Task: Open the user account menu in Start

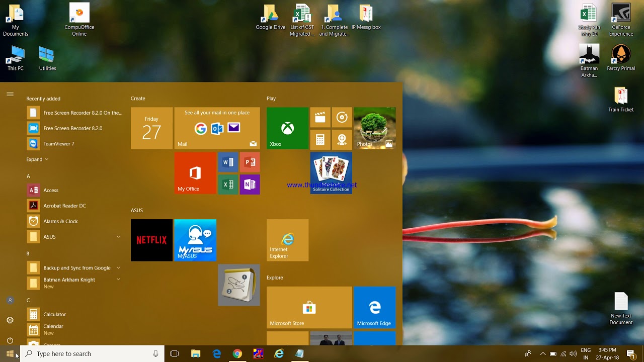Action: pos(10,300)
